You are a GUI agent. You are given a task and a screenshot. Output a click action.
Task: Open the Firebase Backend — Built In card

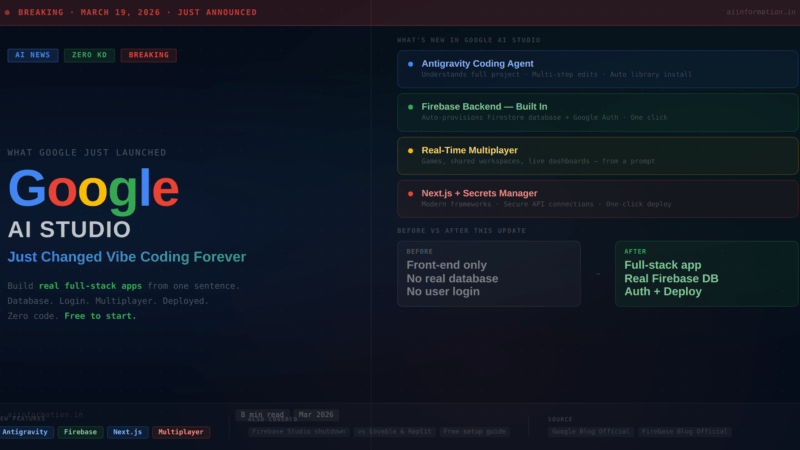[597, 112]
